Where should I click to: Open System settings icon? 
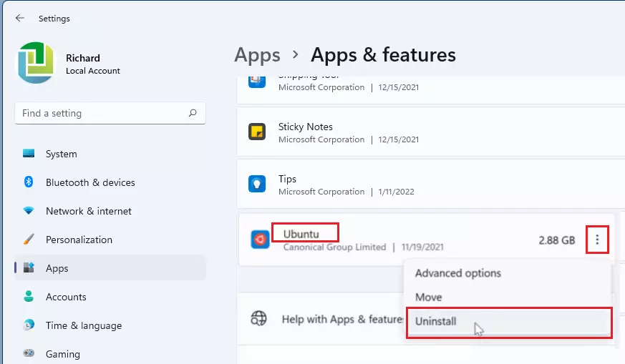click(29, 153)
